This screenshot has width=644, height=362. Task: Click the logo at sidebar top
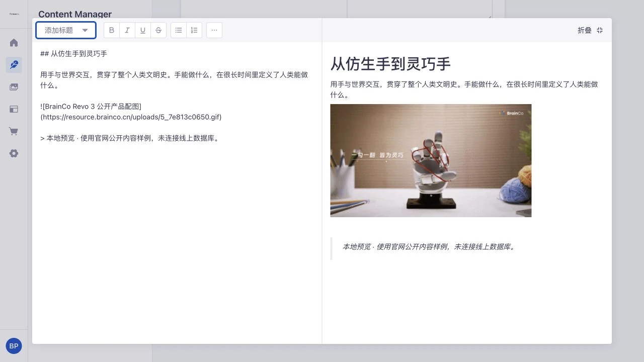pyautogui.click(x=14, y=14)
